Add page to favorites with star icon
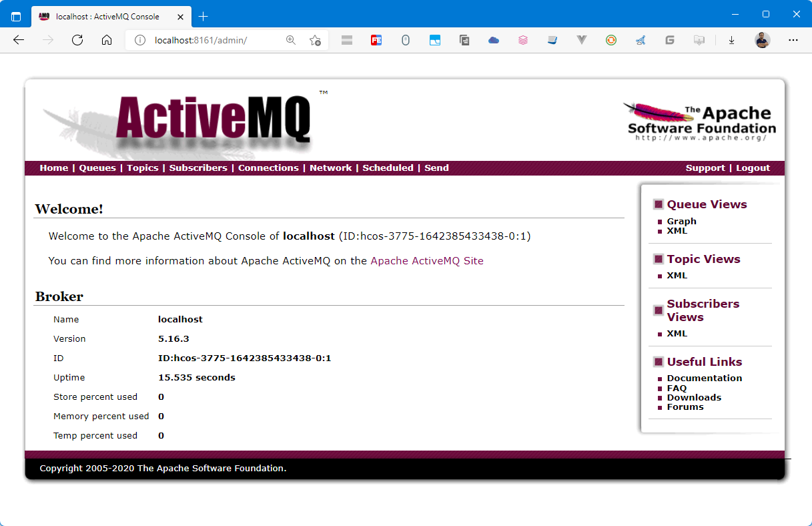Viewport: 812px width, 526px height. coord(315,40)
